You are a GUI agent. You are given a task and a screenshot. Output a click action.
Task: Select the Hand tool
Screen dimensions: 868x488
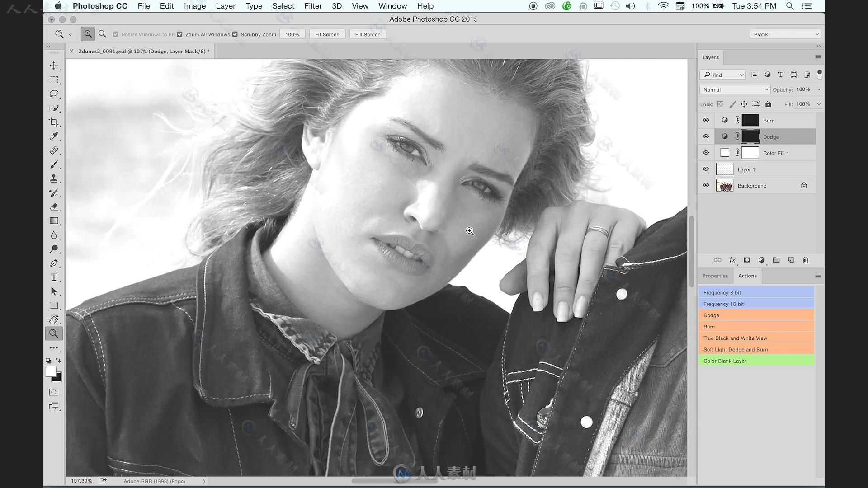[54, 320]
